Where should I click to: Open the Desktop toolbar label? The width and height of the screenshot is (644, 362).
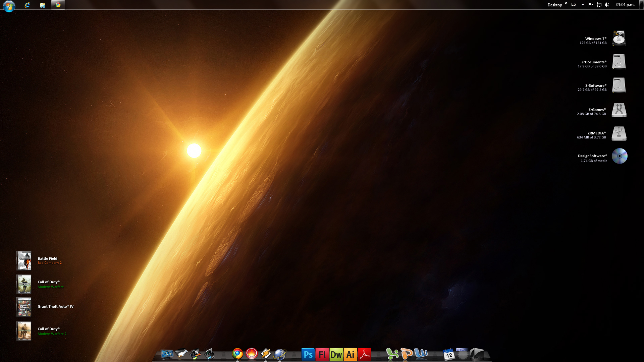point(555,5)
